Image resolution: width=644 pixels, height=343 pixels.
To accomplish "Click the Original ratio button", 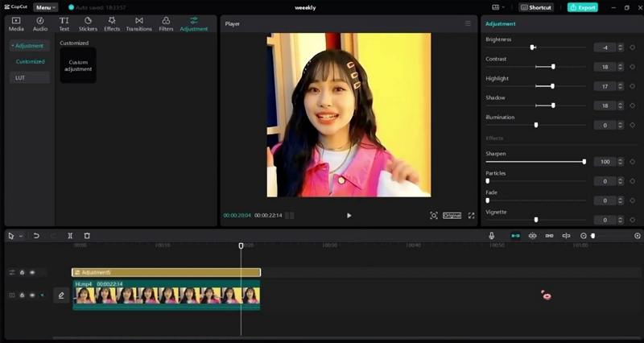I will pyautogui.click(x=452, y=215).
